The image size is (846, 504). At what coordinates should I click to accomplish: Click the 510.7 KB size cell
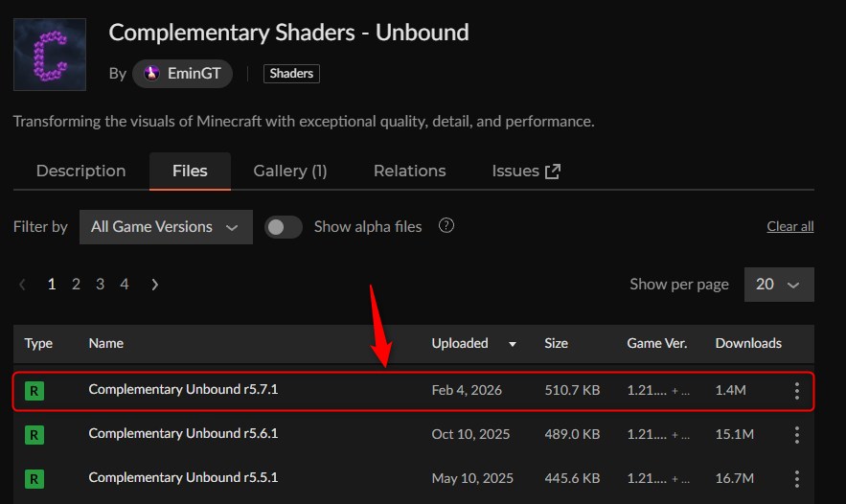click(572, 390)
